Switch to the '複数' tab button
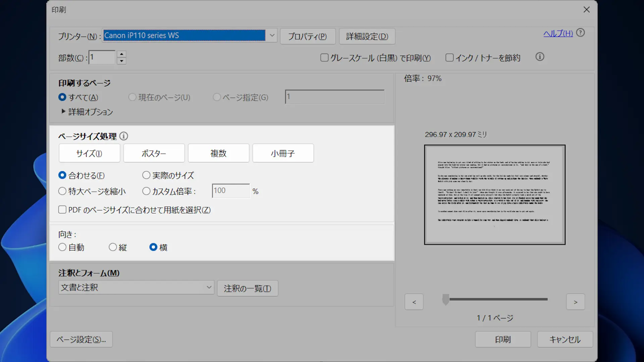Image resolution: width=644 pixels, height=362 pixels. 218,153
